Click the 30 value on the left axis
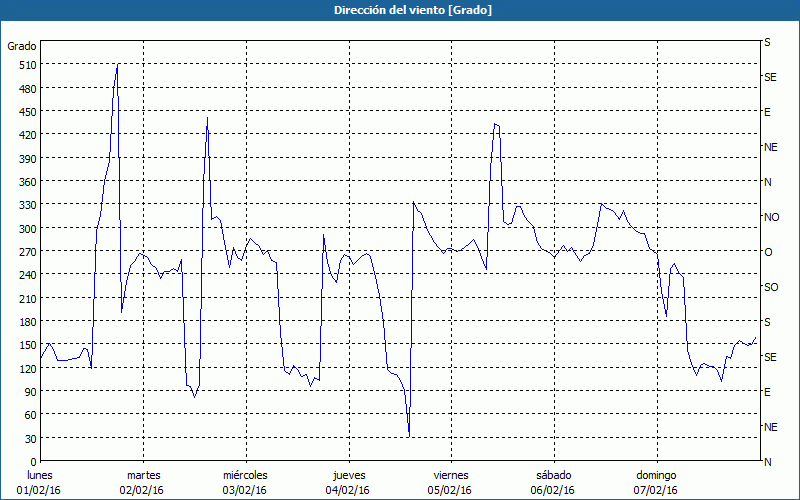This screenshot has width=800, height=500. 29,439
